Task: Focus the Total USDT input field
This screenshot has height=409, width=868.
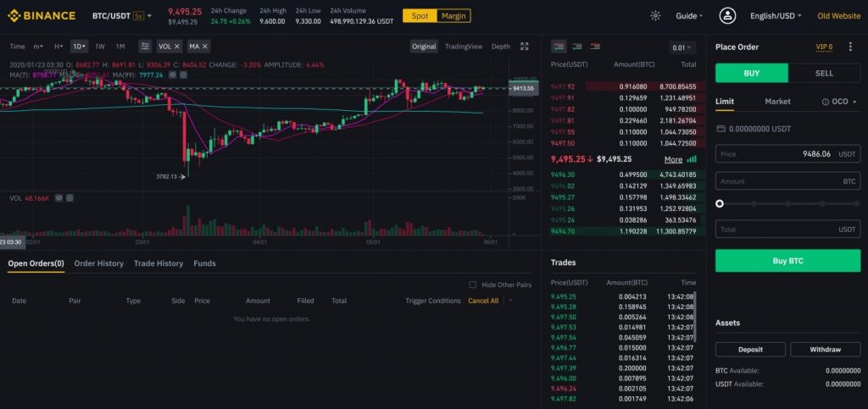Action: tap(787, 229)
